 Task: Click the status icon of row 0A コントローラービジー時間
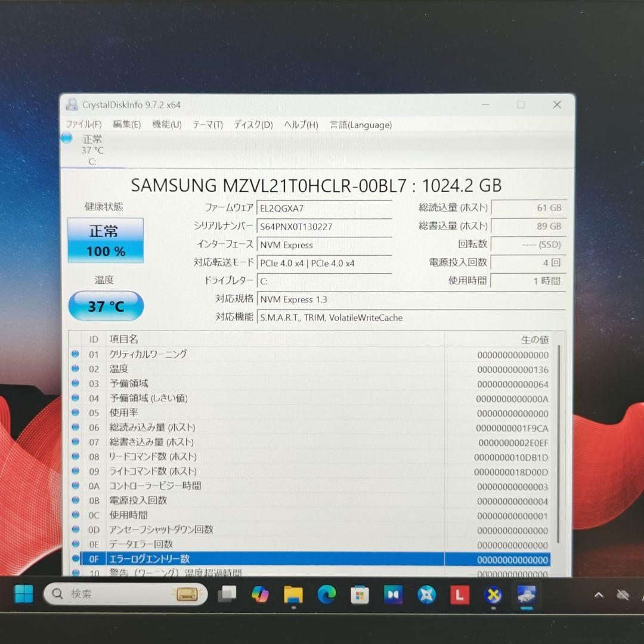(x=75, y=485)
